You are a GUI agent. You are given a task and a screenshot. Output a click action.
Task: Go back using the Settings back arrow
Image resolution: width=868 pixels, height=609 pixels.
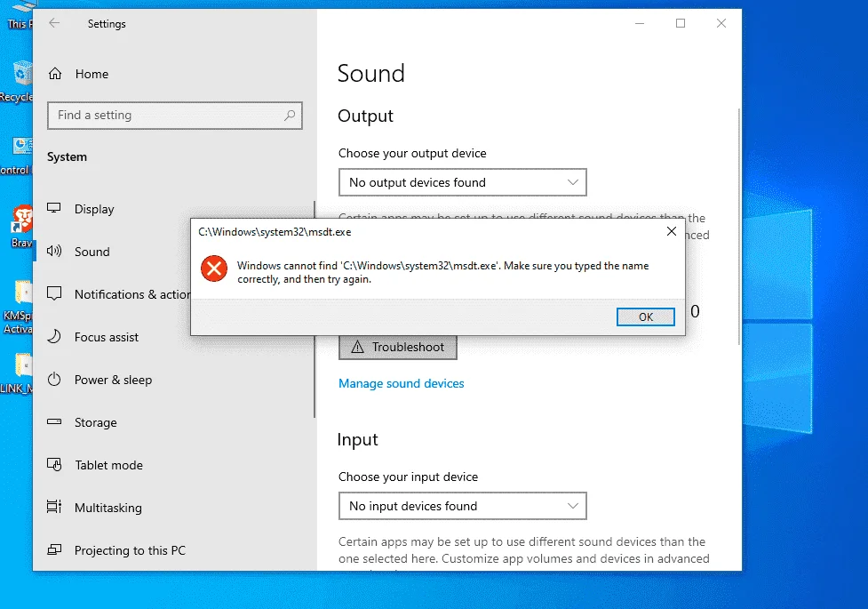54,23
